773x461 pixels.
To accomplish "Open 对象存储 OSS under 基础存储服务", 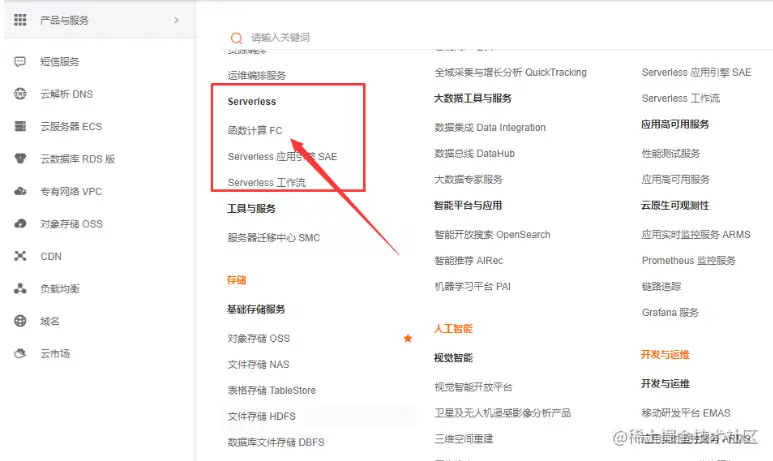I will click(259, 338).
